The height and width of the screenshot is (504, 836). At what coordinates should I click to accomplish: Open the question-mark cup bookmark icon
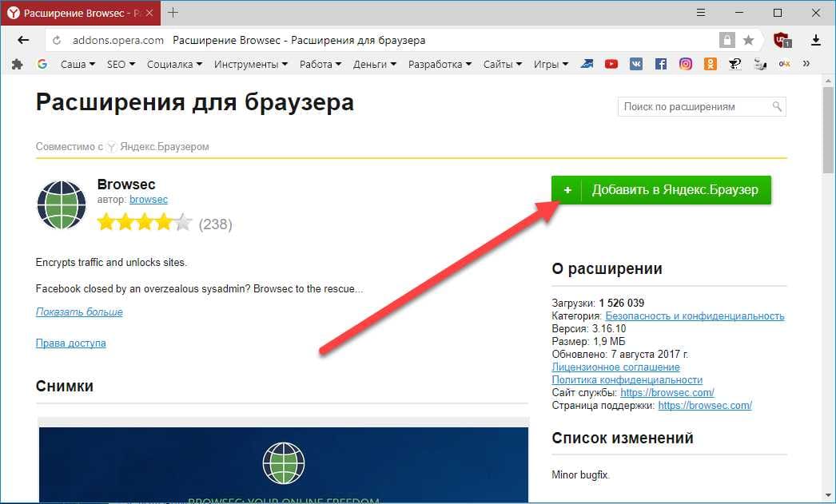(734, 64)
